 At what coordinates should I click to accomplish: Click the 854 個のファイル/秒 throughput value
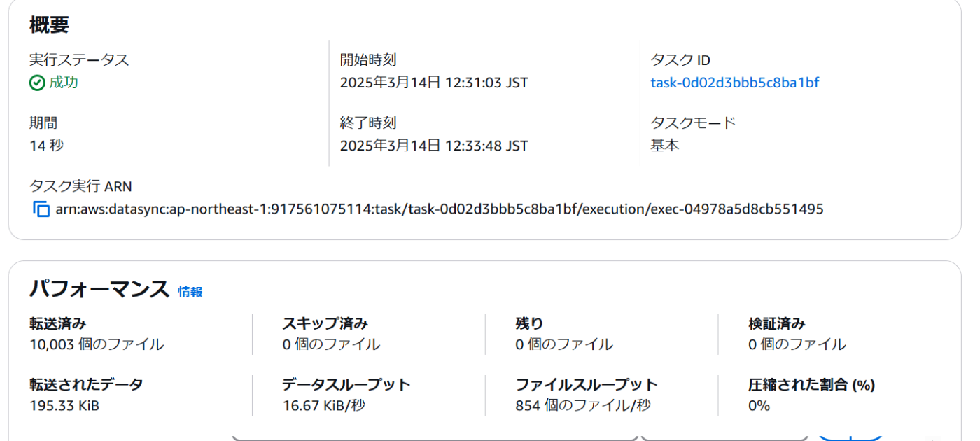583,405
